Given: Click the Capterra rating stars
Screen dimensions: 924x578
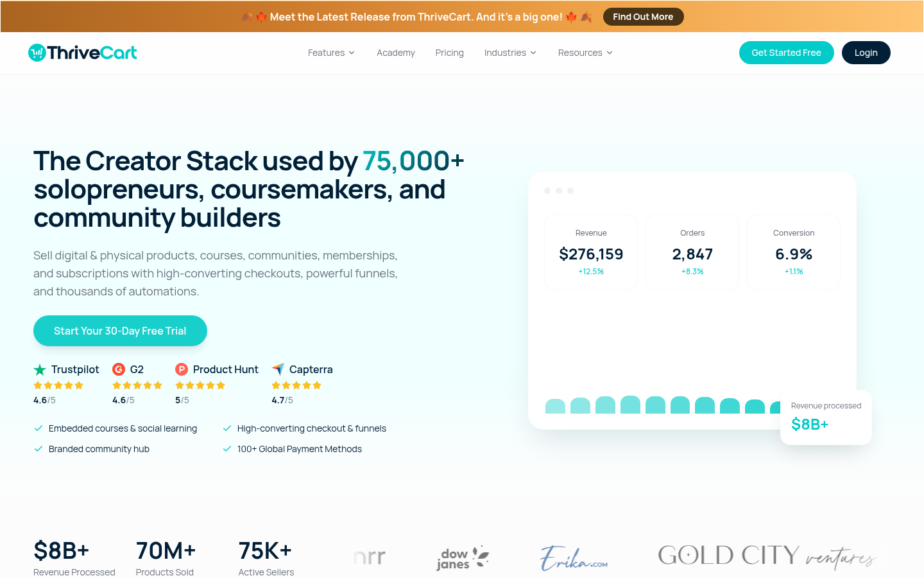Looking at the screenshot, I should coord(296,385).
